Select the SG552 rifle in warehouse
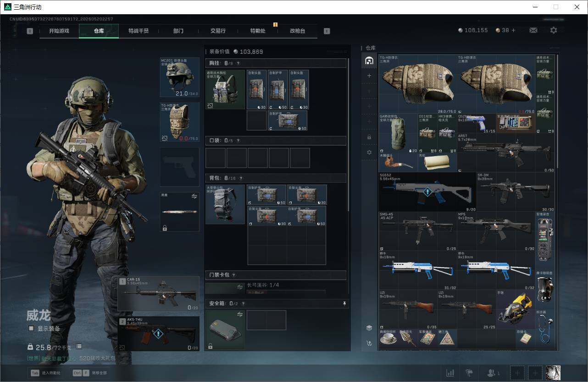The width and height of the screenshot is (588, 382). [427, 192]
